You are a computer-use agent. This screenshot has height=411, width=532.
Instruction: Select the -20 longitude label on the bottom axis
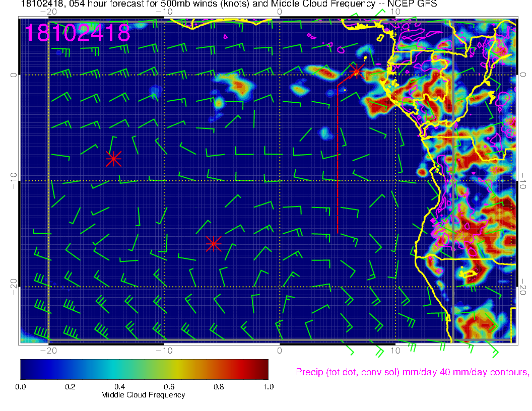[48, 350]
